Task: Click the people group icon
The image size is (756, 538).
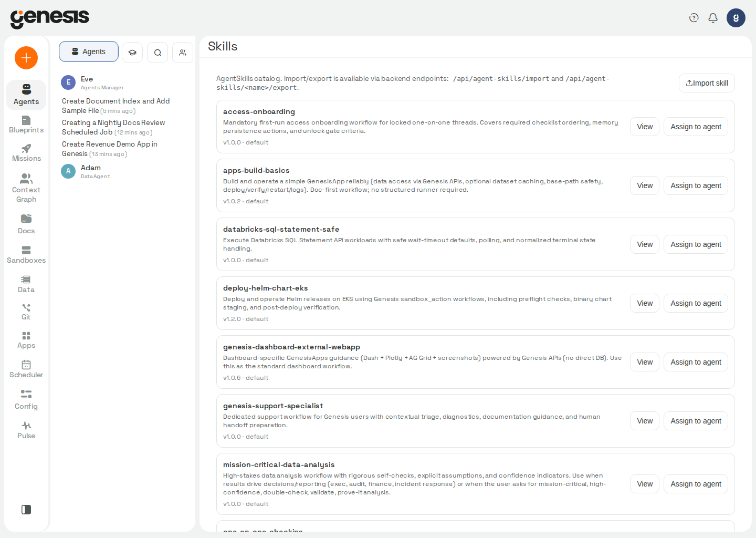Action: (x=183, y=53)
